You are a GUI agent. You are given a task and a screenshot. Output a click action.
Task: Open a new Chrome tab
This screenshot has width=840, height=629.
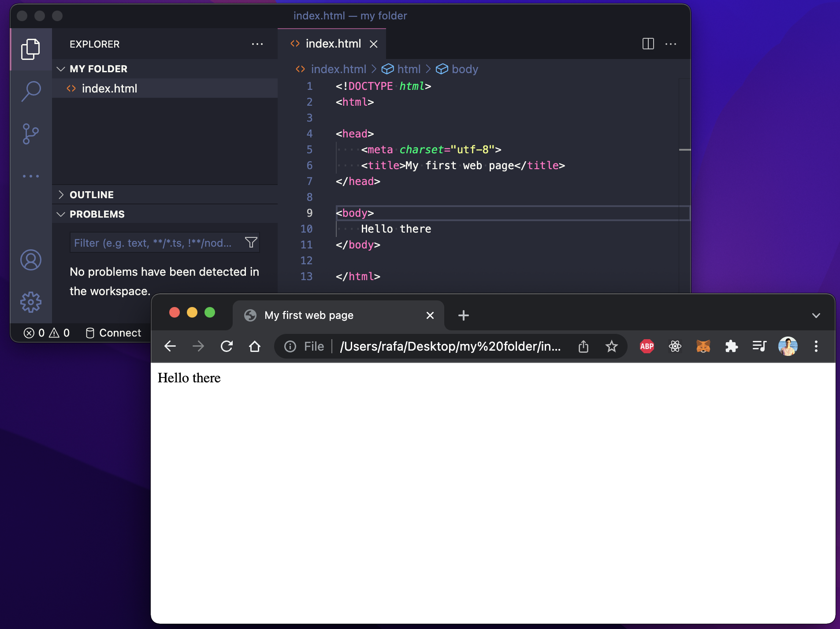pyautogui.click(x=464, y=315)
